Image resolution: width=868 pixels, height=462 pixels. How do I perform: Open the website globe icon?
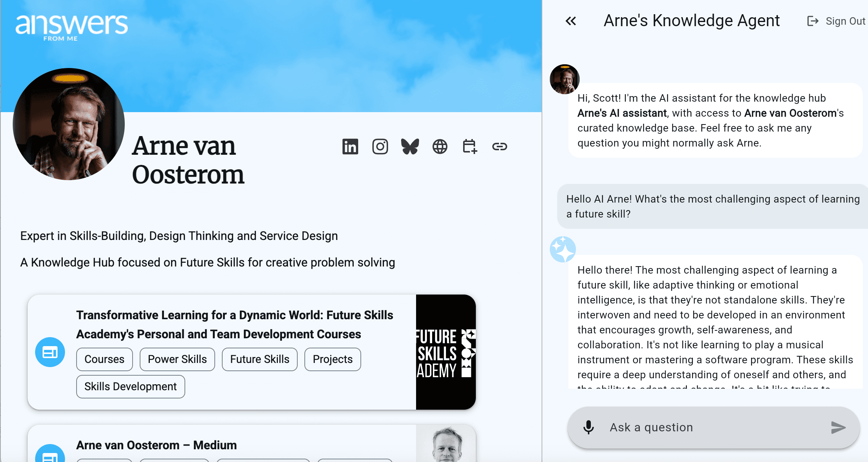pyautogui.click(x=440, y=147)
